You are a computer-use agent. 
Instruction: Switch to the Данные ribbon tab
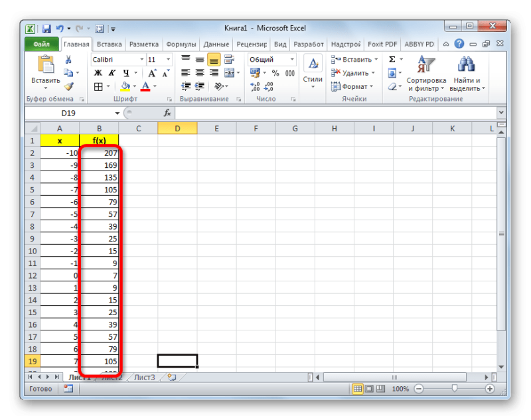tap(216, 44)
